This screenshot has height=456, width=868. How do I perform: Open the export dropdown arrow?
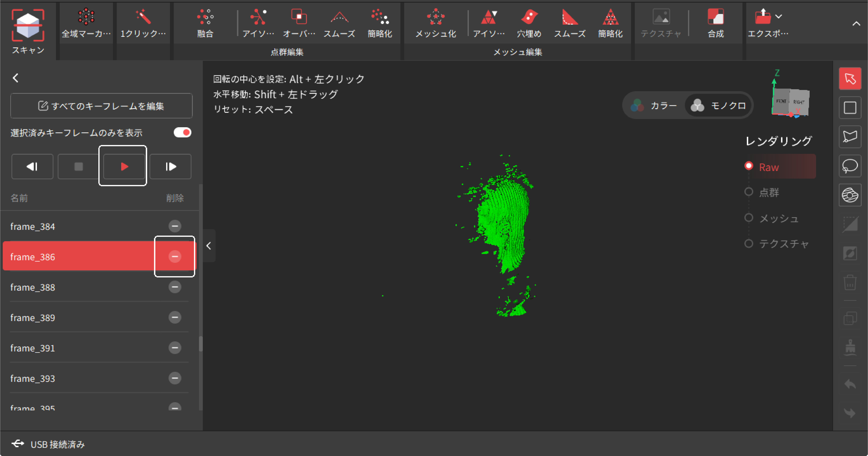tap(778, 16)
